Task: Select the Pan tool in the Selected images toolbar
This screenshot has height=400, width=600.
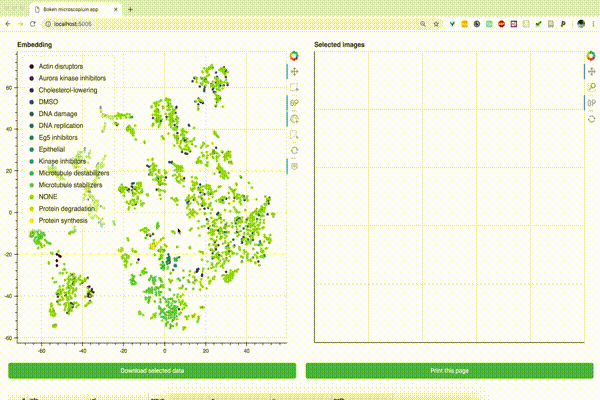Action: (592, 72)
